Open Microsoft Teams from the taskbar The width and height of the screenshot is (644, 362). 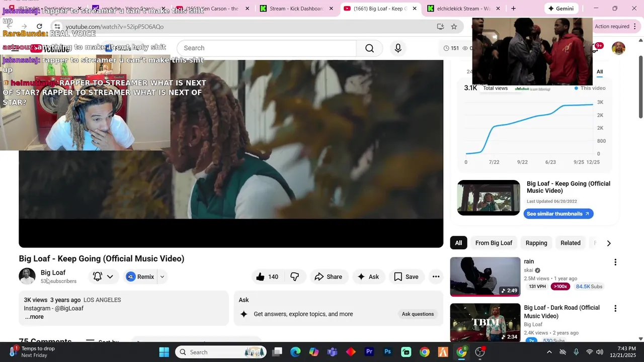click(332, 352)
